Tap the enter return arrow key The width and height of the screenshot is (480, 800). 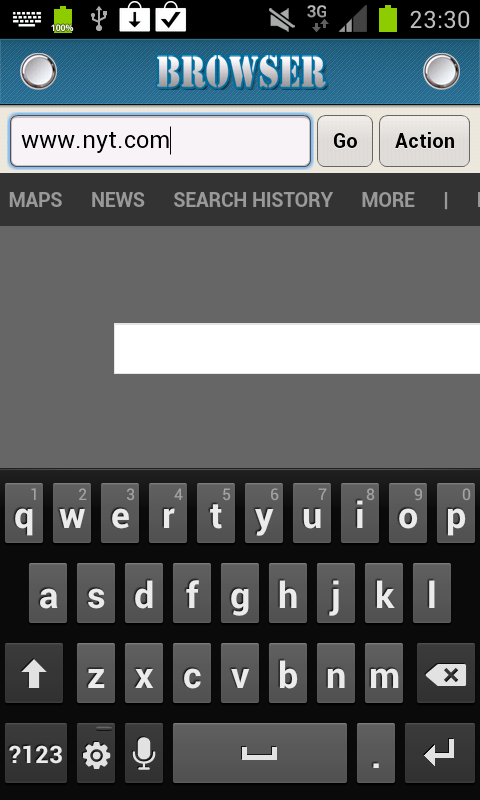(x=440, y=753)
